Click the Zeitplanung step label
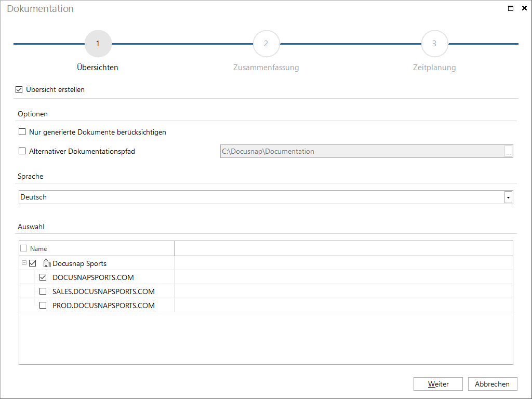This screenshot has height=399, width=532. pyautogui.click(x=434, y=68)
